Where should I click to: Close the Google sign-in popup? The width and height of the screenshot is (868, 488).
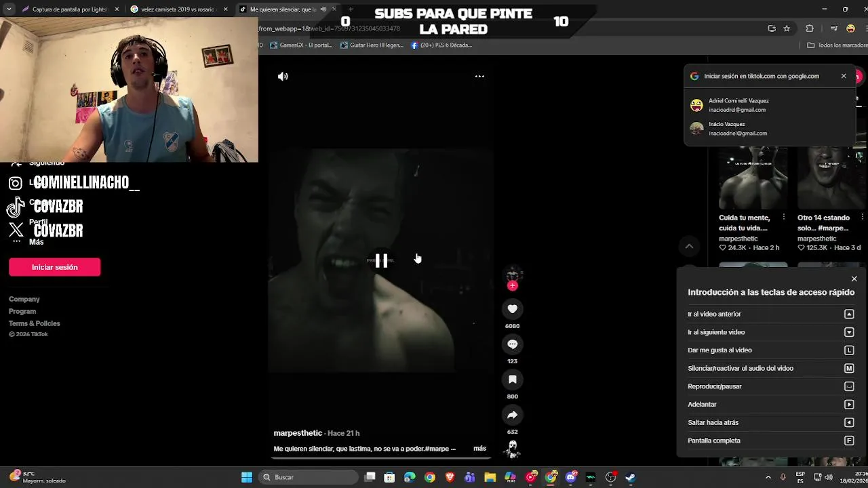coord(844,76)
